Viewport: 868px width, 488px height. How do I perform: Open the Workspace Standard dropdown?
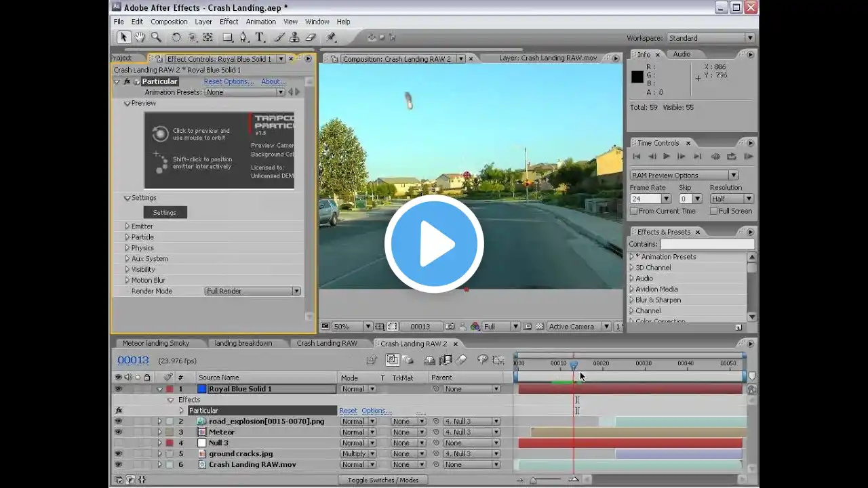click(x=711, y=38)
